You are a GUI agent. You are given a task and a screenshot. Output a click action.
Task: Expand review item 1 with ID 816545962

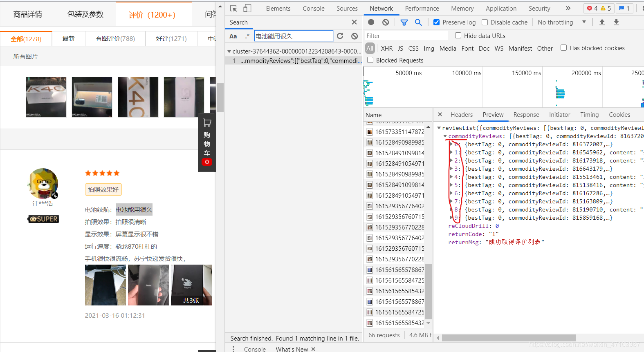(x=451, y=152)
